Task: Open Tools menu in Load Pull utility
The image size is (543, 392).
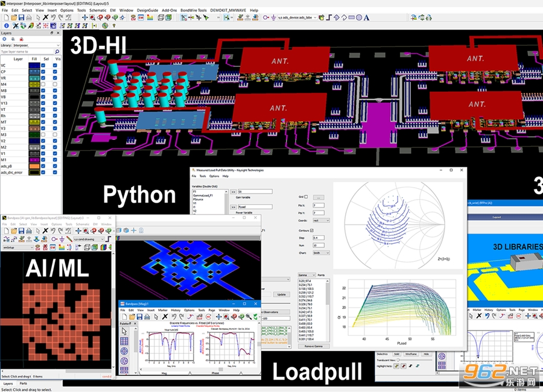Action: pyautogui.click(x=203, y=176)
